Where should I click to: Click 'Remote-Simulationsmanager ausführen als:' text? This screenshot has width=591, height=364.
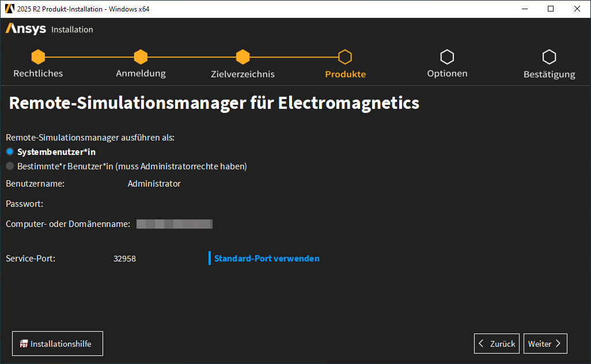90,138
